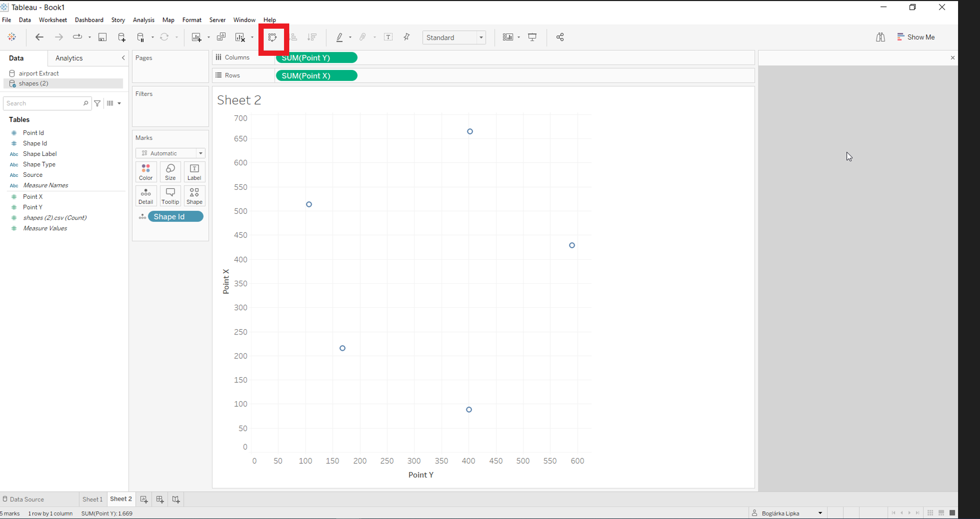
Task: Enter Presentation Mode
Action: coord(533,37)
